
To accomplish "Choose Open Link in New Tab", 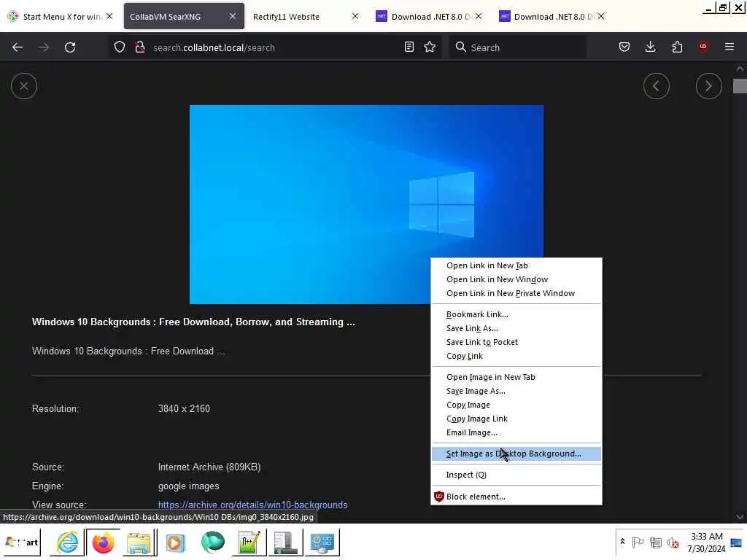I will click(x=516, y=265).
